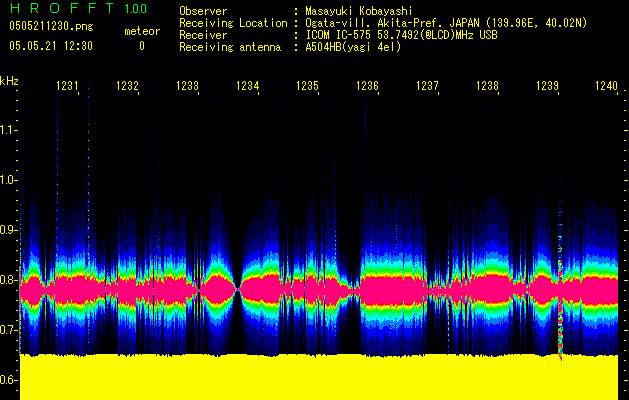Click the 1234 time marker

pyautogui.click(x=248, y=86)
